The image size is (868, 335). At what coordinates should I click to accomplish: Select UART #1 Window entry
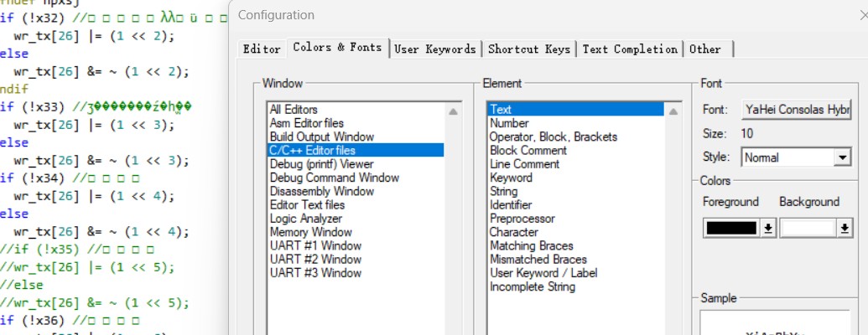[356, 245]
